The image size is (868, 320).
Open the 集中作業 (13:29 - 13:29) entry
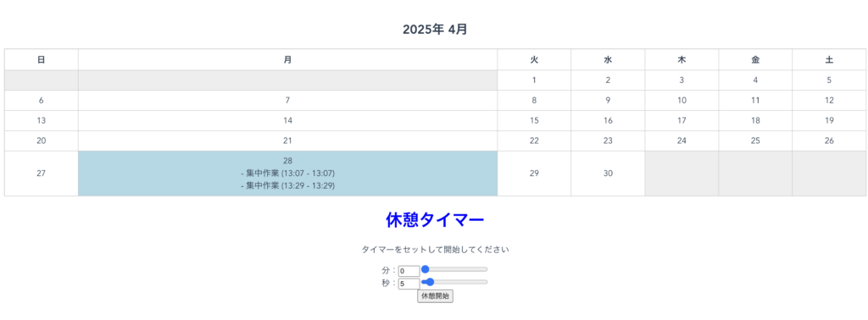288,185
